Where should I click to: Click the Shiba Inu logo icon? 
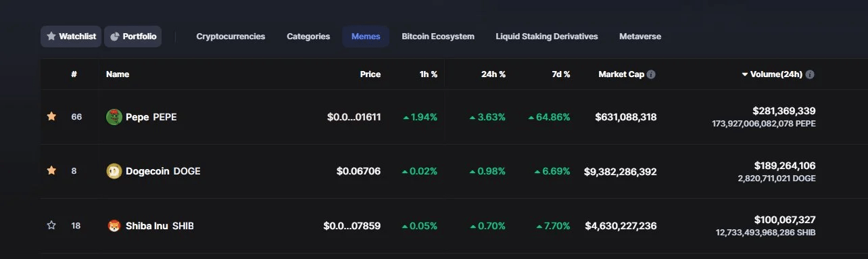[x=114, y=226]
